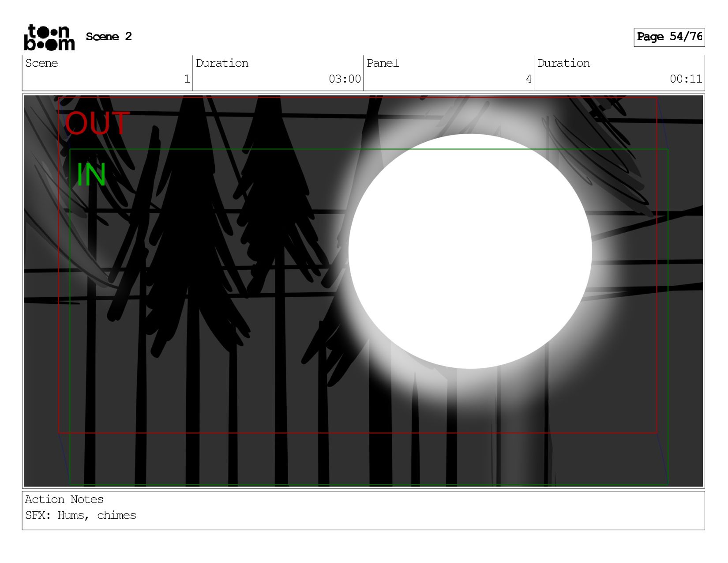This screenshot has height=563, width=728.
Task: Click the storyboard panel moon image
Action: tap(470, 251)
